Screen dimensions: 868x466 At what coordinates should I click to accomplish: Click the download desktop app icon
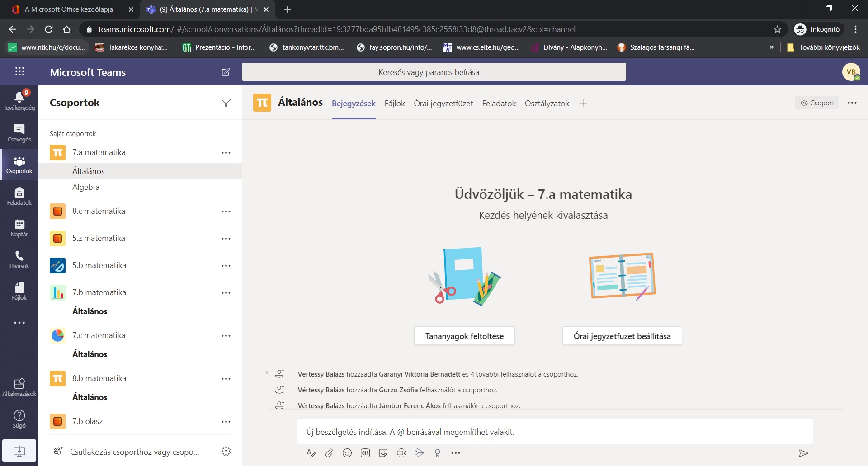[19, 451]
